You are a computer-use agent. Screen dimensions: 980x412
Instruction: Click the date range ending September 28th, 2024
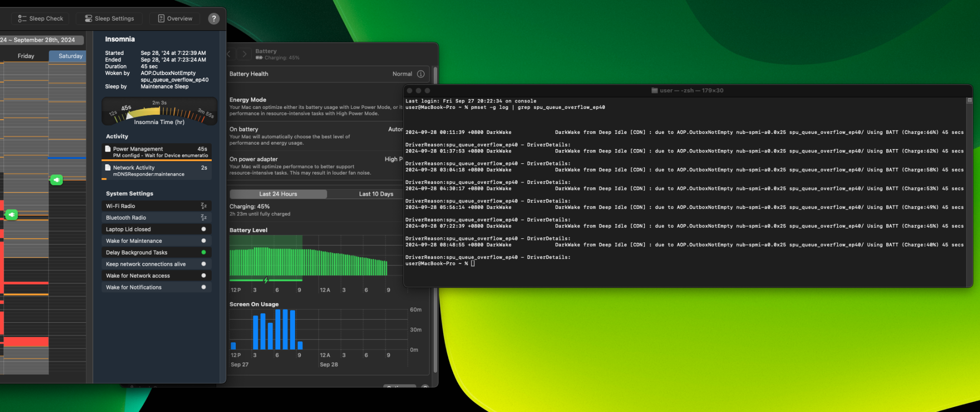[x=41, y=40]
